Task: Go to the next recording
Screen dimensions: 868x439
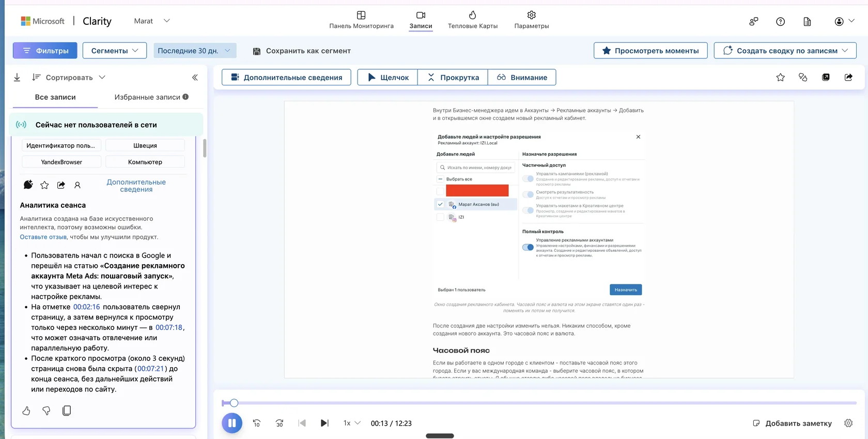Action: tap(324, 423)
